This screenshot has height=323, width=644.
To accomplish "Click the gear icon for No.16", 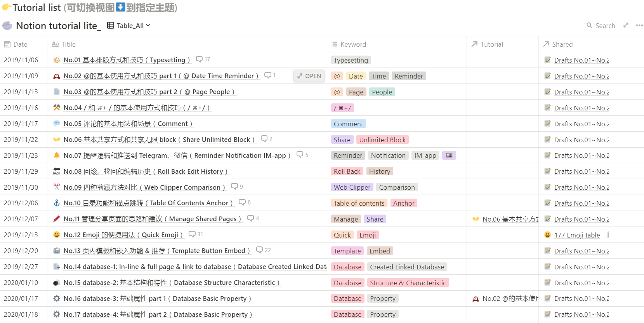I will tap(57, 299).
